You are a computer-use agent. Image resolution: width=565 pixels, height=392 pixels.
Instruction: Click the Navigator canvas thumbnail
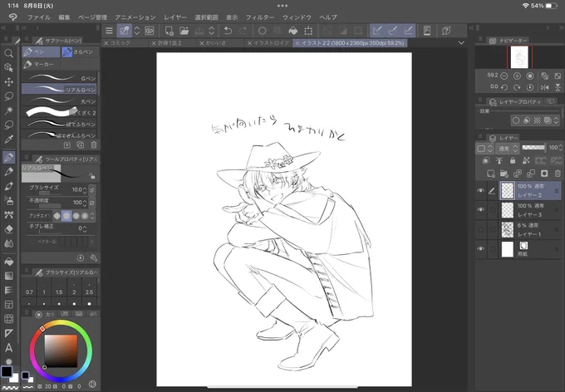click(519, 57)
